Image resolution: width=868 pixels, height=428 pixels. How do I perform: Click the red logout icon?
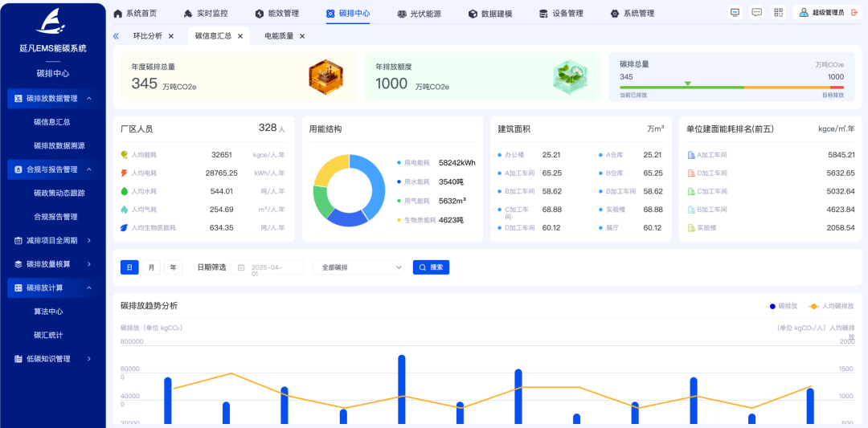point(854,13)
